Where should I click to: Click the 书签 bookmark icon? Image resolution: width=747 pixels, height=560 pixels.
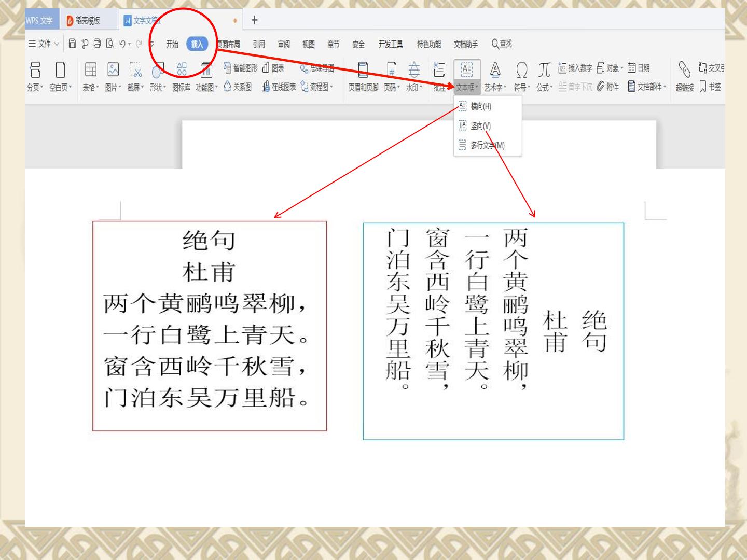pyautogui.click(x=702, y=87)
